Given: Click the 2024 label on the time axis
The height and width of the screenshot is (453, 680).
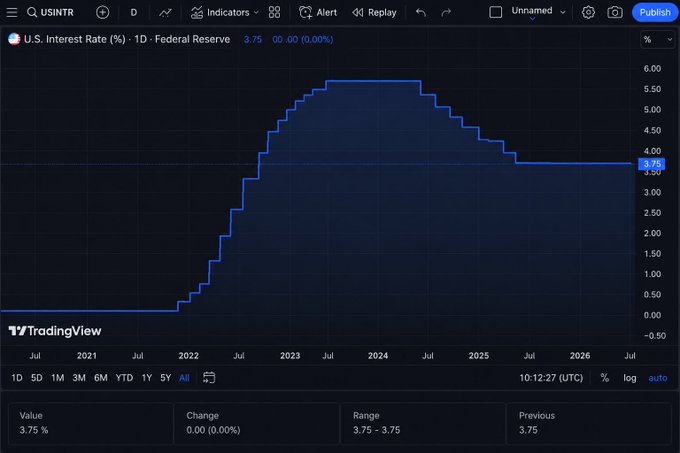Looking at the screenshot, I should (378, 355).
